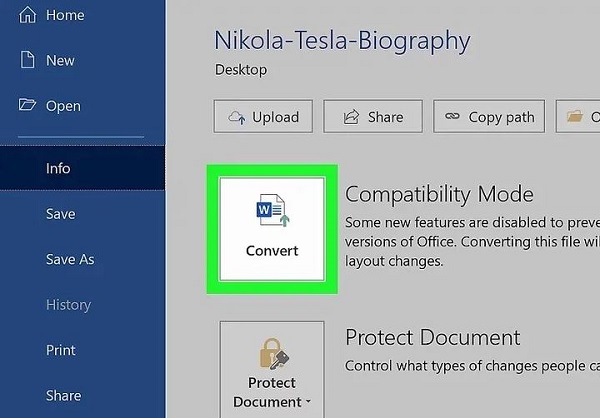Click the Protect Document button label
600x418 pixels.
pos(272,392)
